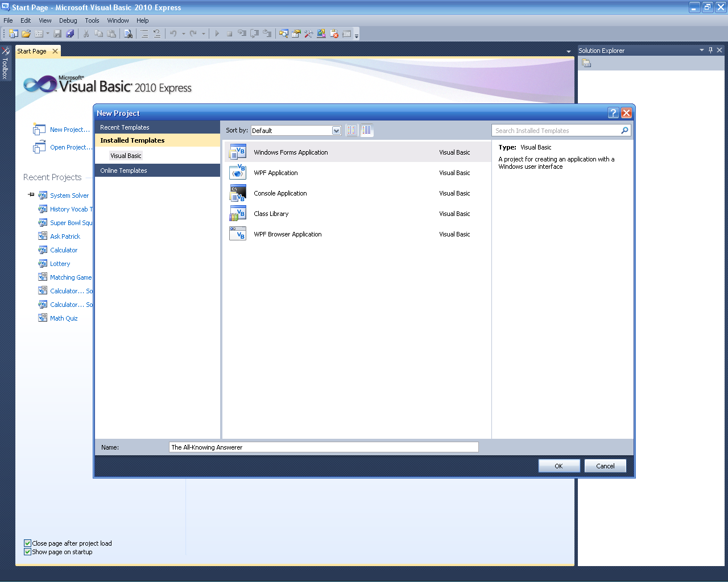Click the Save toolbar icon

click(x=57, y=34)
